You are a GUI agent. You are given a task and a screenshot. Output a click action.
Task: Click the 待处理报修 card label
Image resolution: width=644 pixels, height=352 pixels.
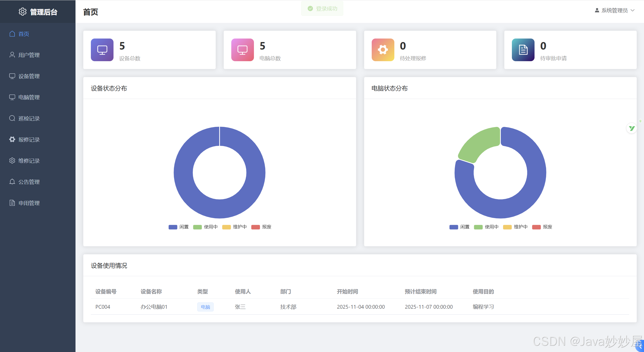[x=413, y=58]
